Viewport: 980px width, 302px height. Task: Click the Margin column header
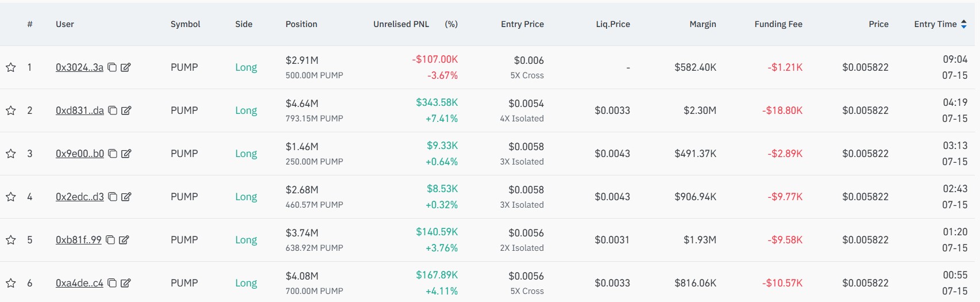click(x=703, y=24)
